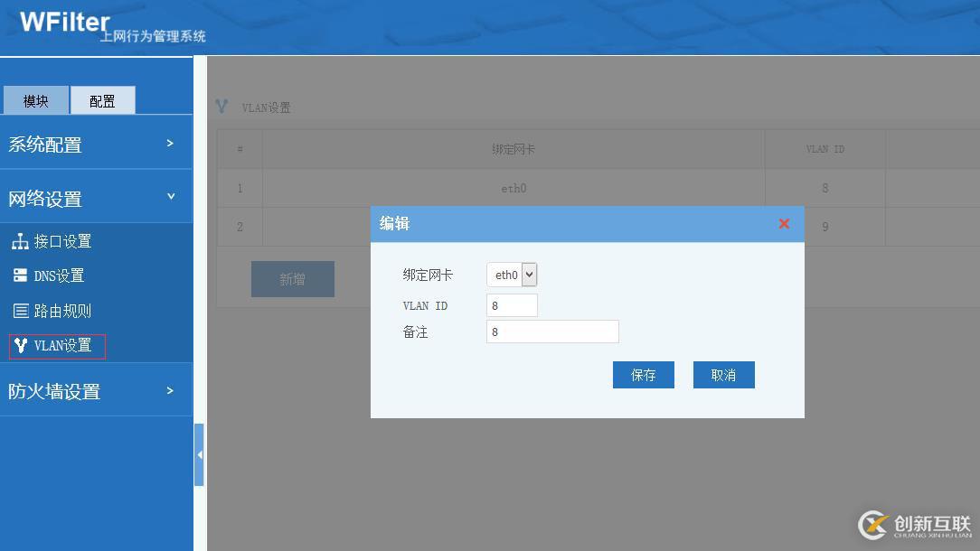Click the VLAN设置 fork icon in sidebar
This screenshot has height=551, width=980.
click(x=21, y=345)
